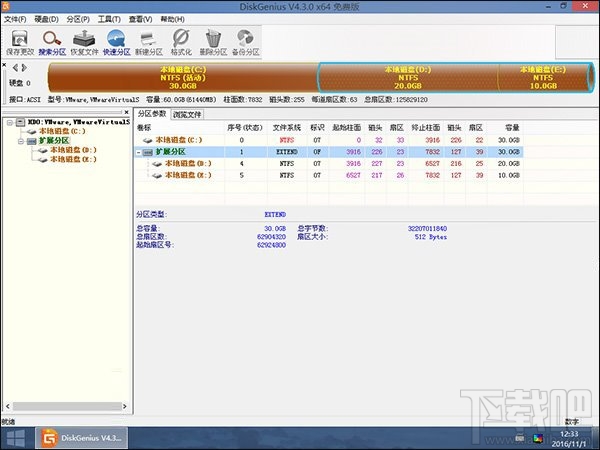The height and width of the screenshot is (450, 600).
Task: Select Local Disk (C:) row in partition table
Action: 329,140
